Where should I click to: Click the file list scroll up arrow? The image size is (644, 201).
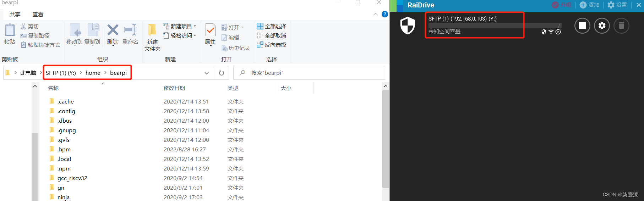point(386,86)
